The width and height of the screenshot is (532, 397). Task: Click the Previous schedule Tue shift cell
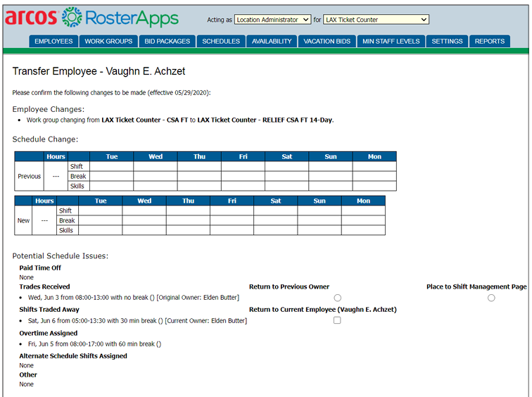pos(111,167)
